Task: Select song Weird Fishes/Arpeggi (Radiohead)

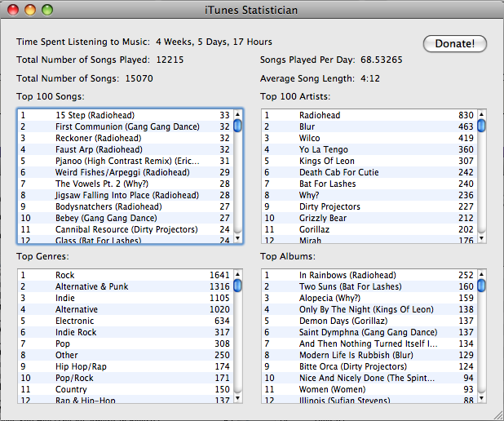Action: (x=126, y=172)
